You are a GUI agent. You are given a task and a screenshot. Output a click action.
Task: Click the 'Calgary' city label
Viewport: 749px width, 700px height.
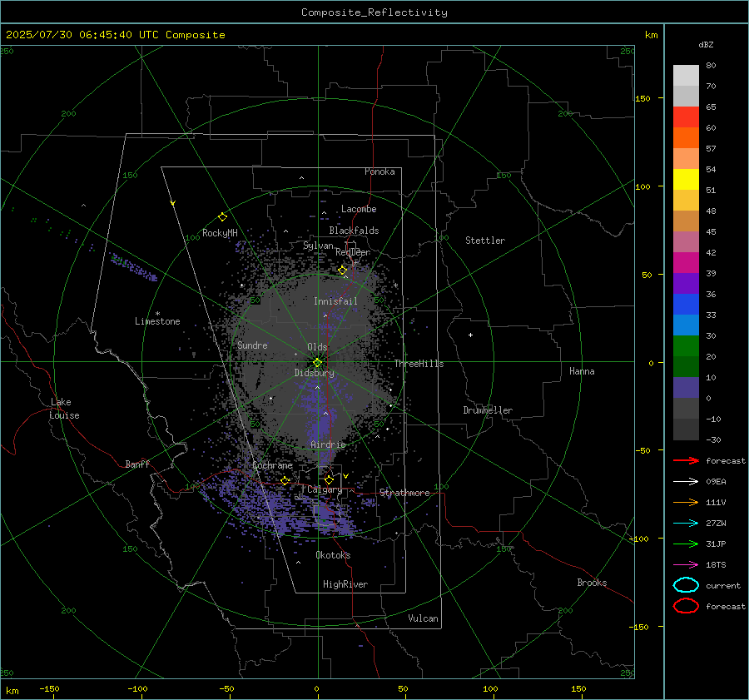(x=325, y=489)
